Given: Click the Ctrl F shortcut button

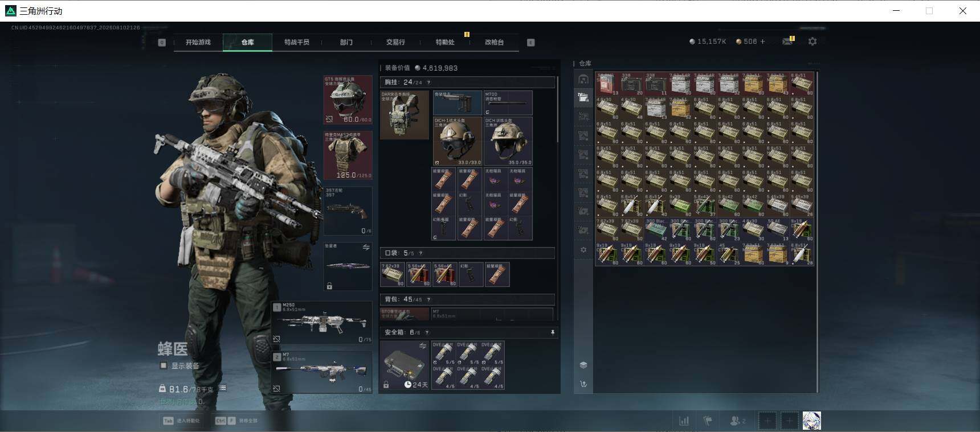Looking at the screenshot, I should 236,421.
